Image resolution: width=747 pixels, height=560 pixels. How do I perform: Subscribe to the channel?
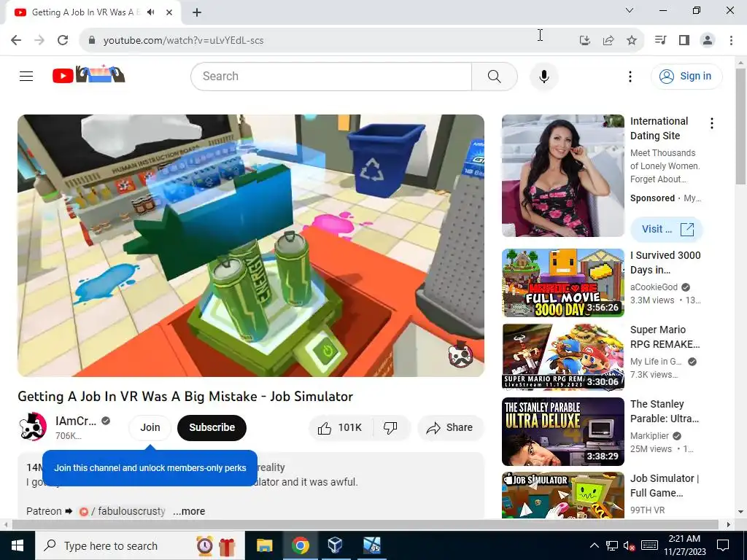[x=212, y=427]
